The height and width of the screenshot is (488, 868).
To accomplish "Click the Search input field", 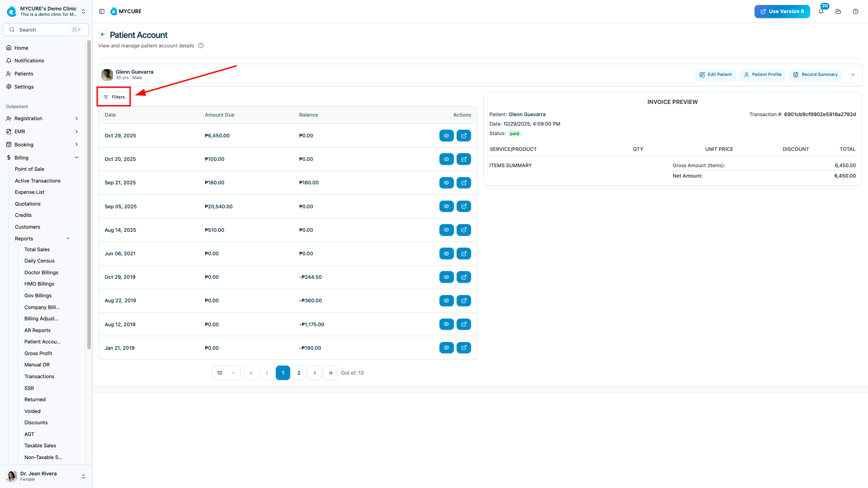I will 45,30.
